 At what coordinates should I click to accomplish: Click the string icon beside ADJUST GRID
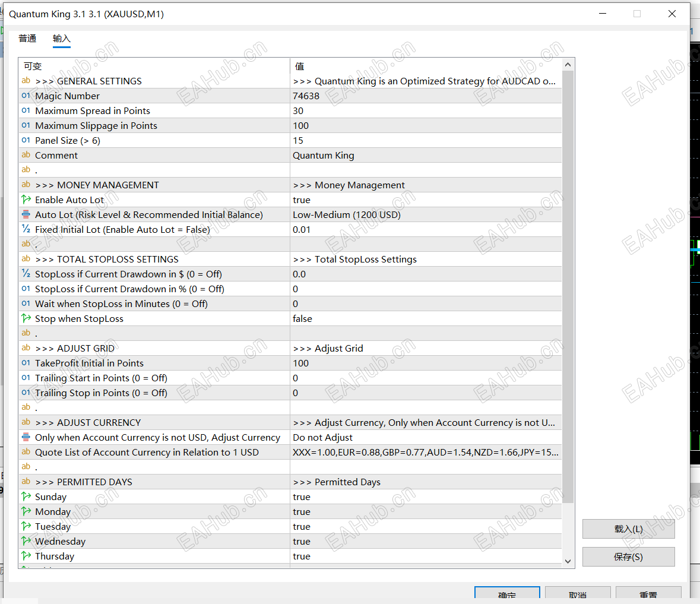26,348
